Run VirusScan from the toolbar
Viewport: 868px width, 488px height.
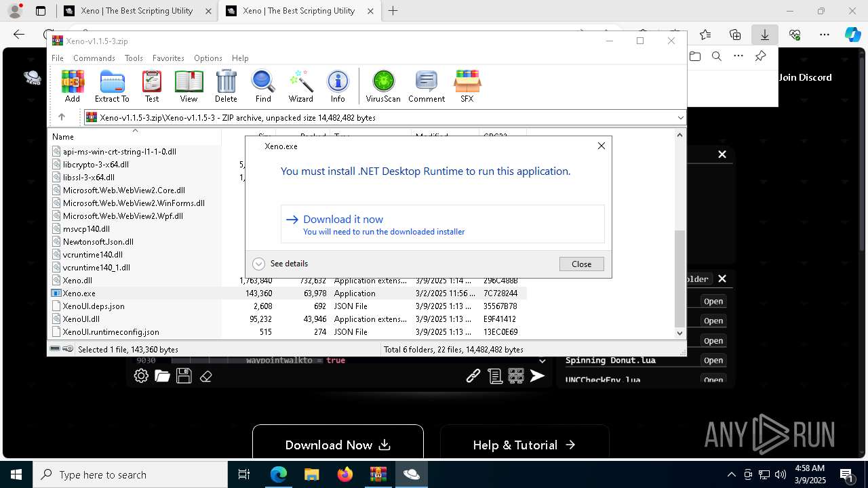383,86
